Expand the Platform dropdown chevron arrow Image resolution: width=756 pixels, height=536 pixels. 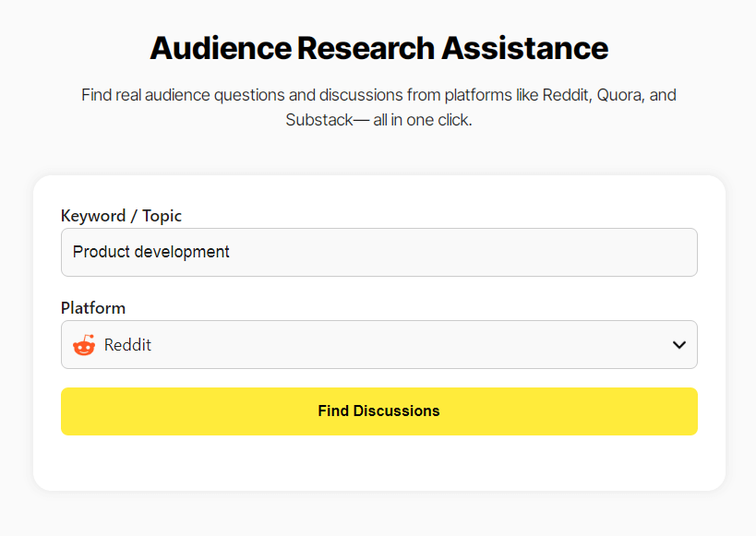pos(678,345)
